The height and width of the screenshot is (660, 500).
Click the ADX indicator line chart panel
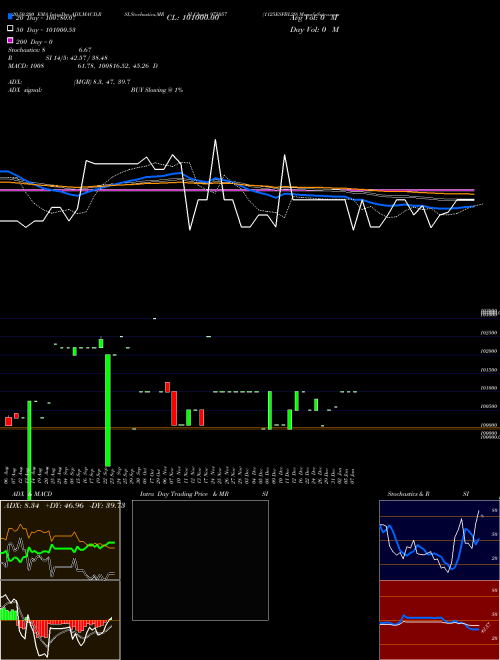(60, 540)
